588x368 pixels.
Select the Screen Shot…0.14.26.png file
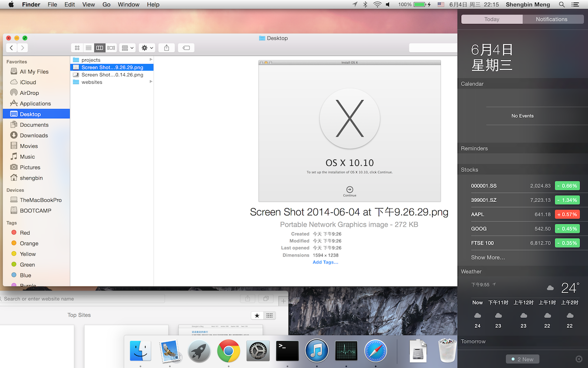pyautogui.click(x=112, y=75)
